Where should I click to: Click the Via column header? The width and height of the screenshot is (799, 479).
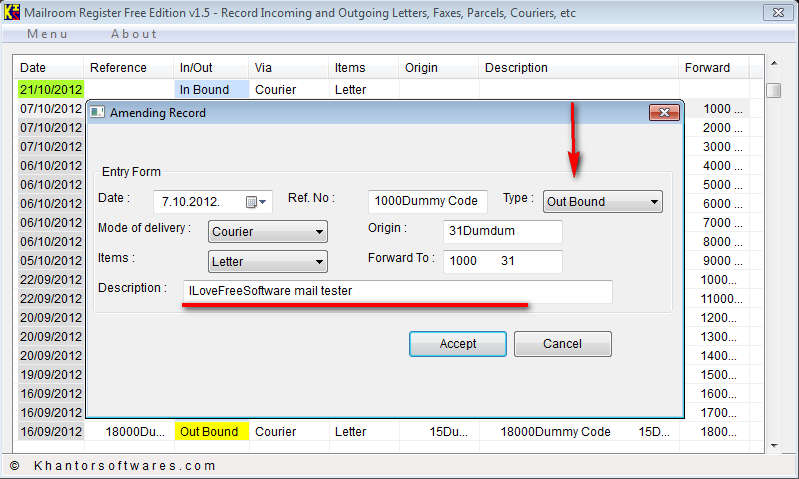(288, 68)
